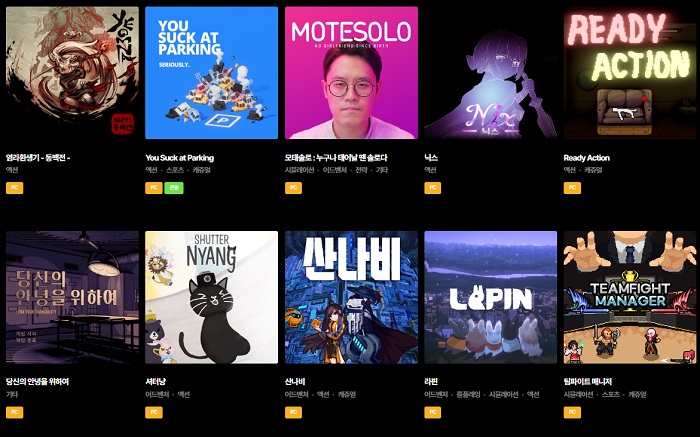Screen dimensions: 700x437
Task: Click the green console badge under You Suck at Parking
Action: [174, 188]
